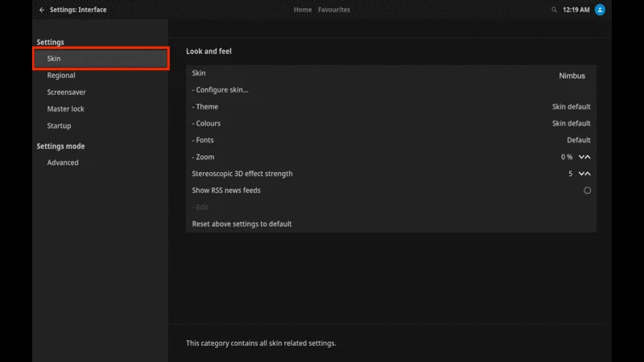
Task: Increase Stereoscopic 3D effect strength
Action: coord(588,174)
